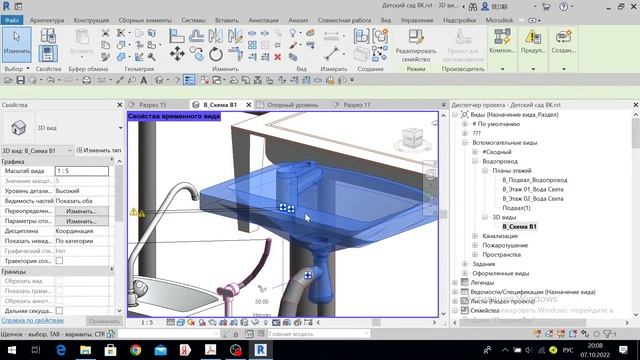640x360 pixels.
Task: Open the Аннотации ribbon tab
Action: pyautogui.click(x=263, y=20)
